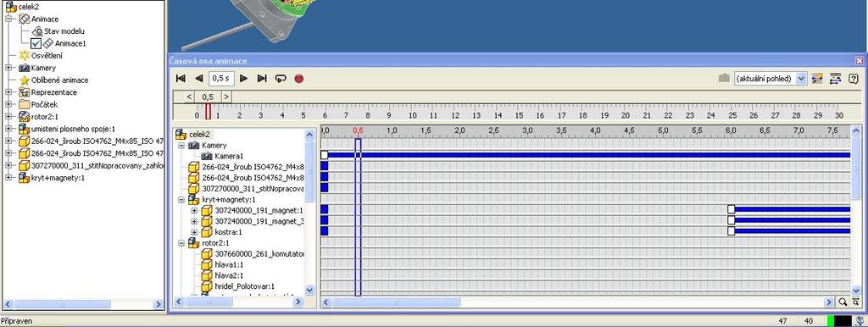Toggle loop playback in timeline toolbar

(x=281, y=79)
